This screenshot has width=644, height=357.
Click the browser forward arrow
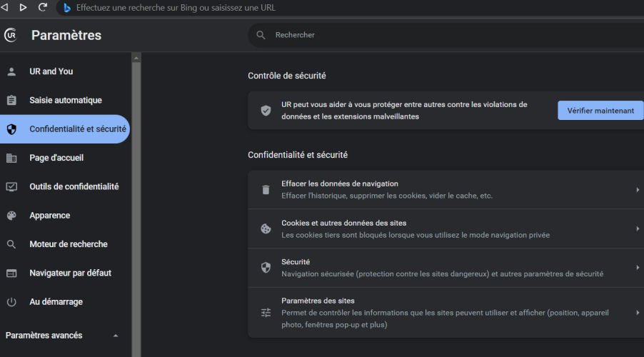pos(24,7)
